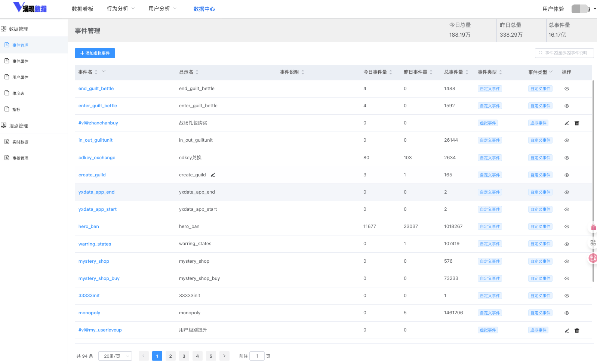Sort by 事件类型 column with arrows

(501, 72)
